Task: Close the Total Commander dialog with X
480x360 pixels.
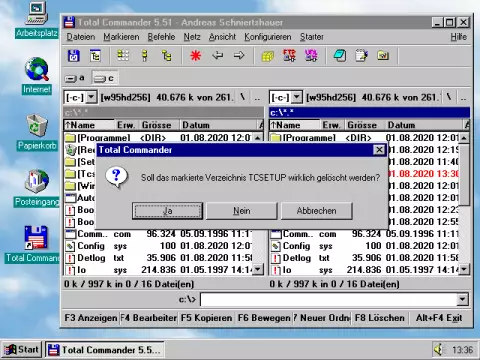Action: [379, 150]
